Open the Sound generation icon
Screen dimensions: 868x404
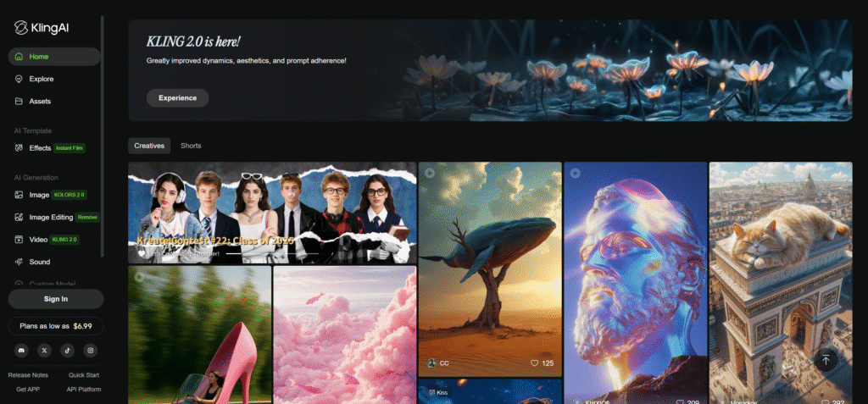[x=19, y=262]
